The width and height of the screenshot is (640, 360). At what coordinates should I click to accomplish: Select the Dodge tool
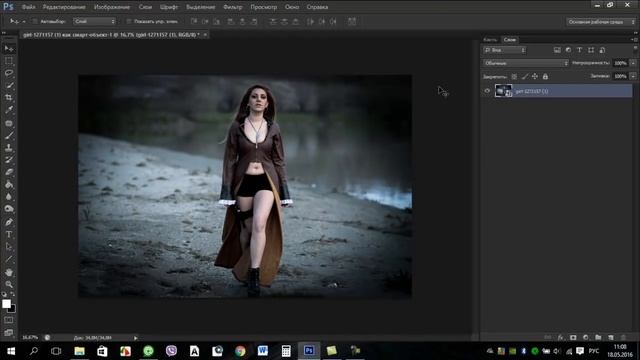tap(9, 209)
